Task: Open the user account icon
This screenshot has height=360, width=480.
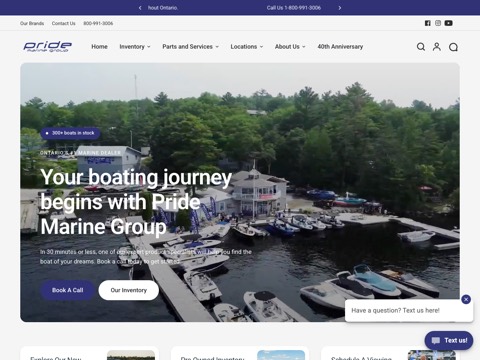Action: (x=437, y=47)
